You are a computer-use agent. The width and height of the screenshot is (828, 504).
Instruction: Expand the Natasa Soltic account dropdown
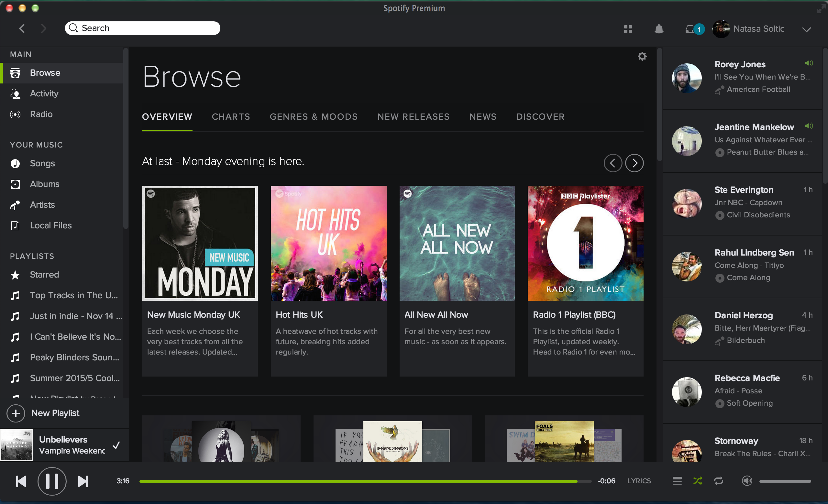[x=809, y=28]
